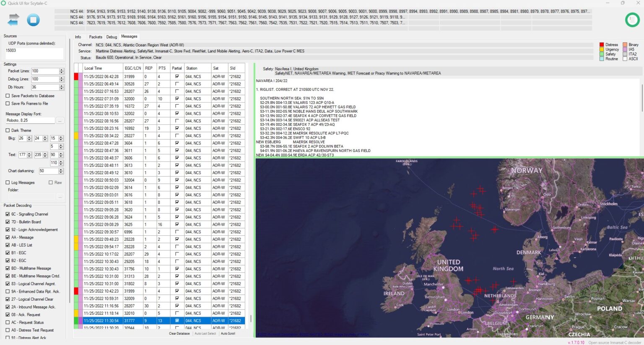Enable Save Packets to Database
The height and width of the screenshot is (345, 644).
point(7,95)
